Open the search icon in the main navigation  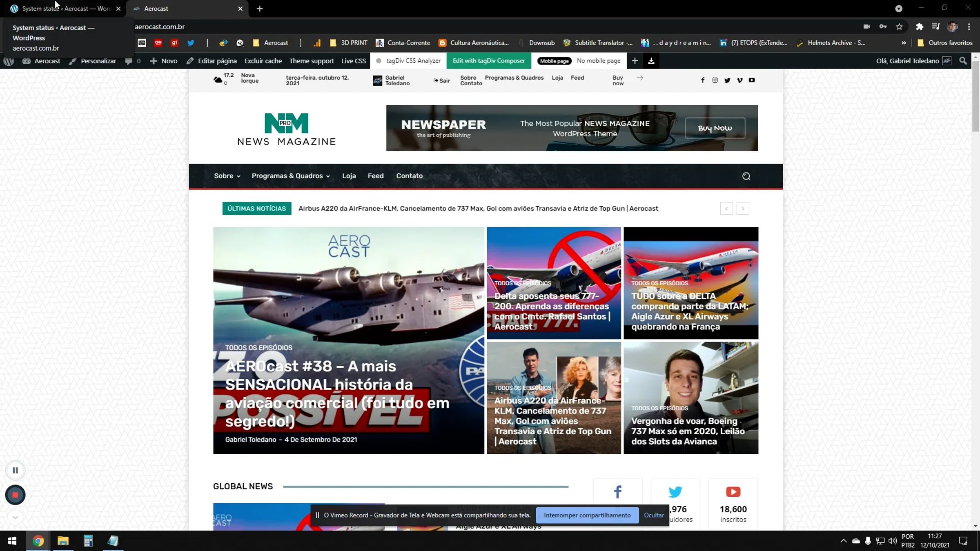(746, 176)
